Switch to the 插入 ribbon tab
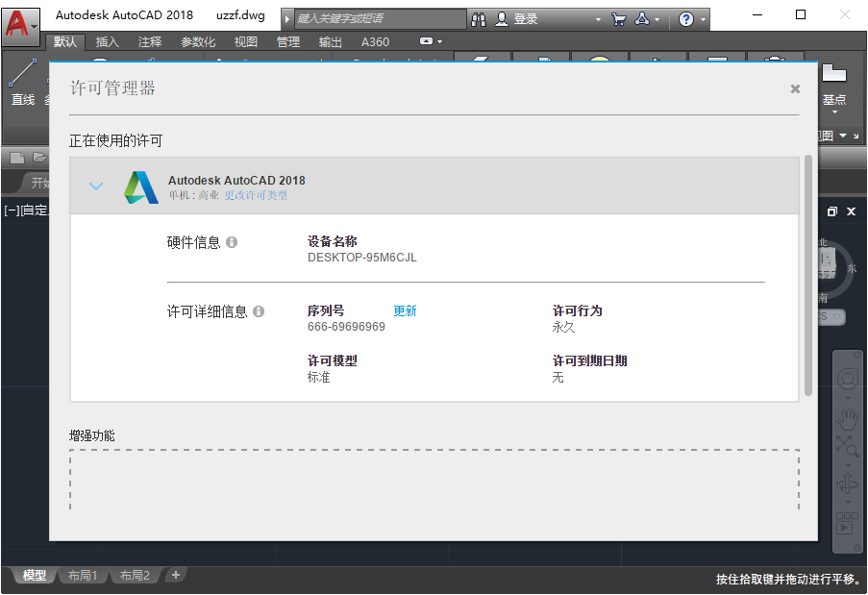Image resolution: width=868 pixels, height=595 pixels. tap(108, 42)
